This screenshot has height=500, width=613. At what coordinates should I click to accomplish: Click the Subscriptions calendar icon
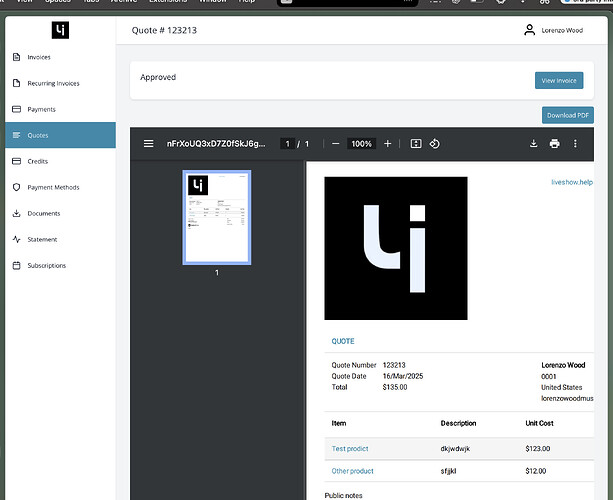[16, 265]
